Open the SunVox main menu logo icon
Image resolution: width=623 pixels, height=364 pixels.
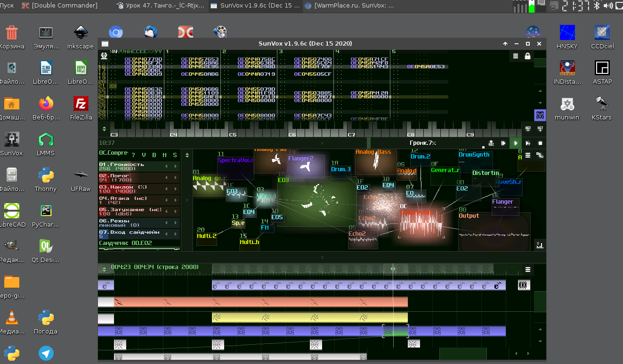pos(104,55)
